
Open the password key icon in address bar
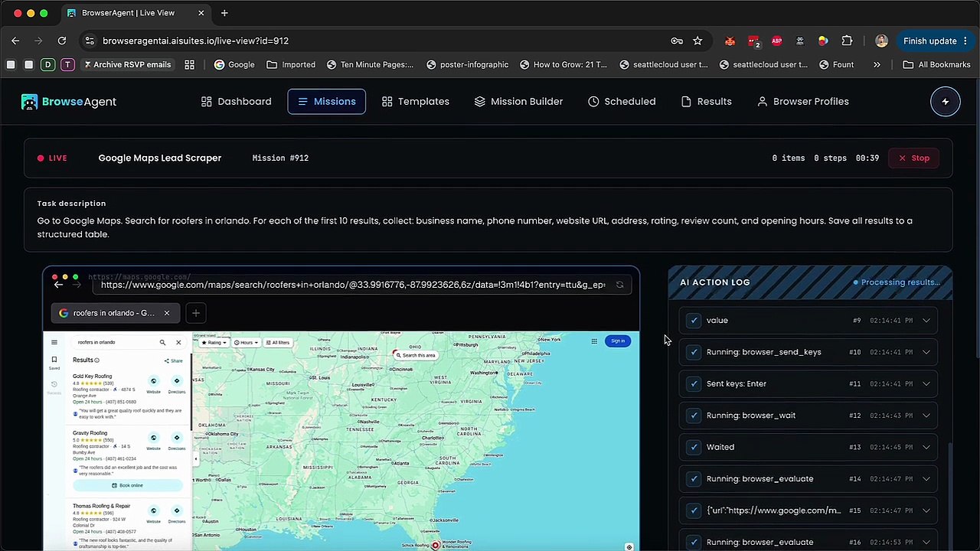pyautogui.click(x=677, y=41)
